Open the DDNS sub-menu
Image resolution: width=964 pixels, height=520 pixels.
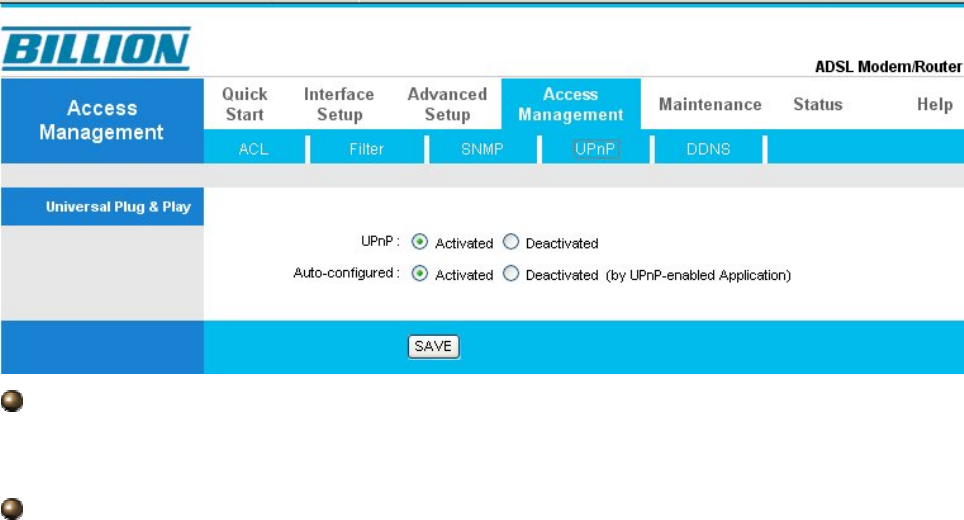pyautogui.click(x=708, y=149)
